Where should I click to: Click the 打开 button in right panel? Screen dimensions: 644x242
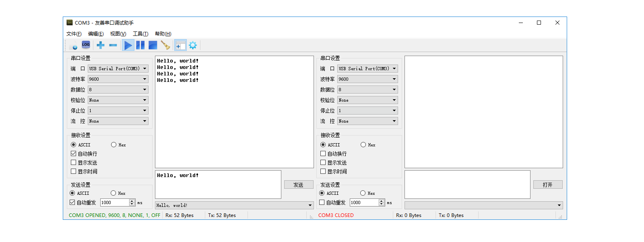click(x=547, y=185)
